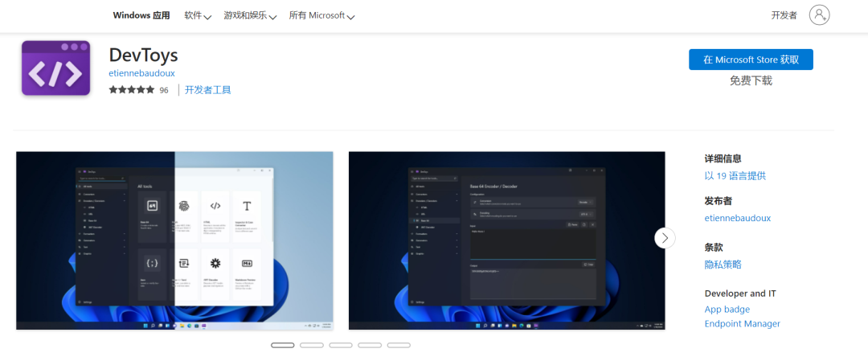
Task: Click the Developer and IT heading
Action: click(x=740, y=293)
